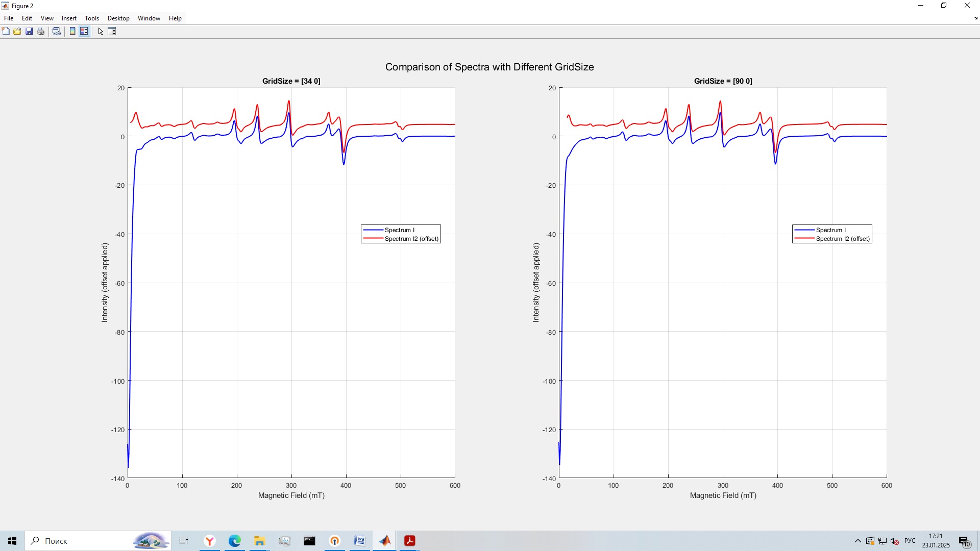The height and width of the screenshot is (551, 980).
Task: Click the muted volume tray icon
Action: pyautogui.click(x=895, y=541)
